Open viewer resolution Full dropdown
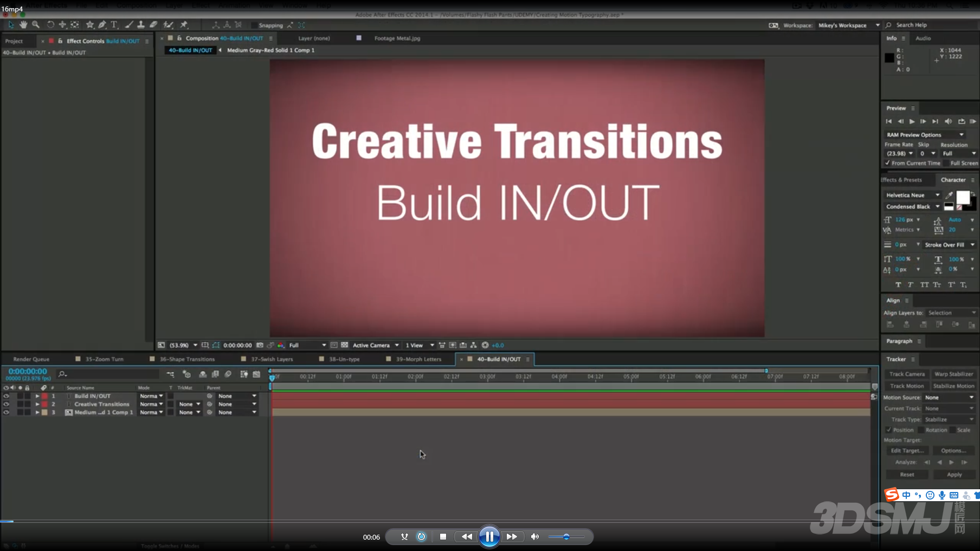This screenshot has height=551, width=980. tap(307, 345)
